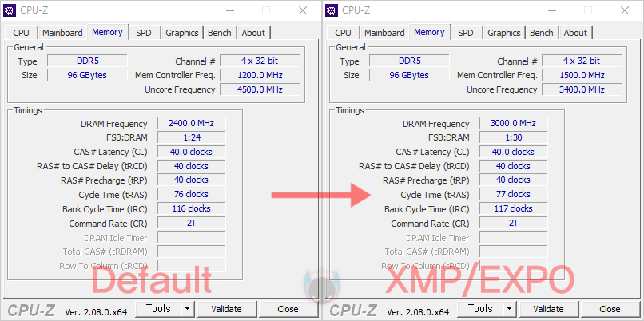Click the empty DRAM Idle Timer field in left window
This screenshot has height=321, width=644.
click(192, 237)
